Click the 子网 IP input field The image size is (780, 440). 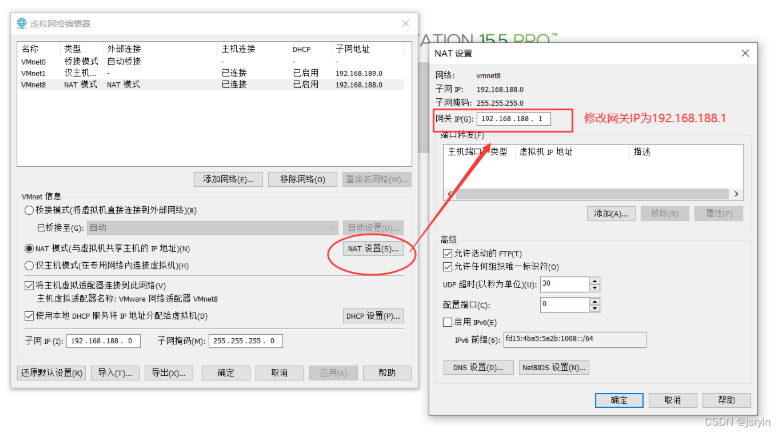[103, 341]
